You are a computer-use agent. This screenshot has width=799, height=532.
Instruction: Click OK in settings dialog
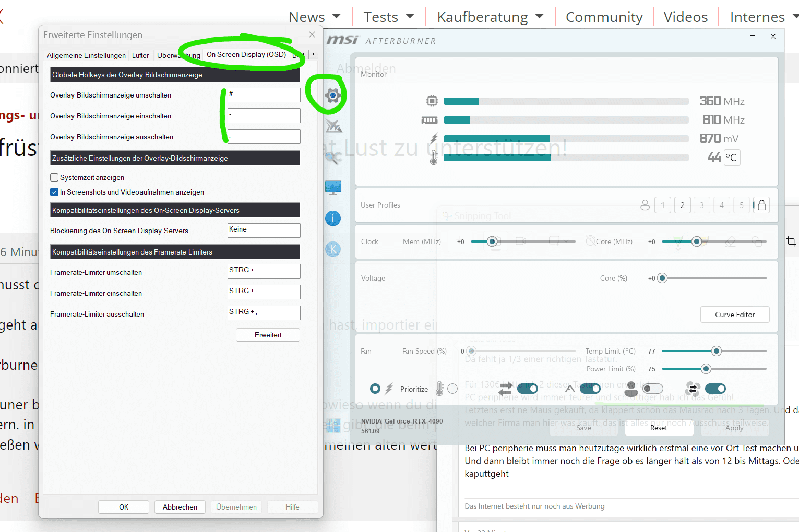(124, 507)
